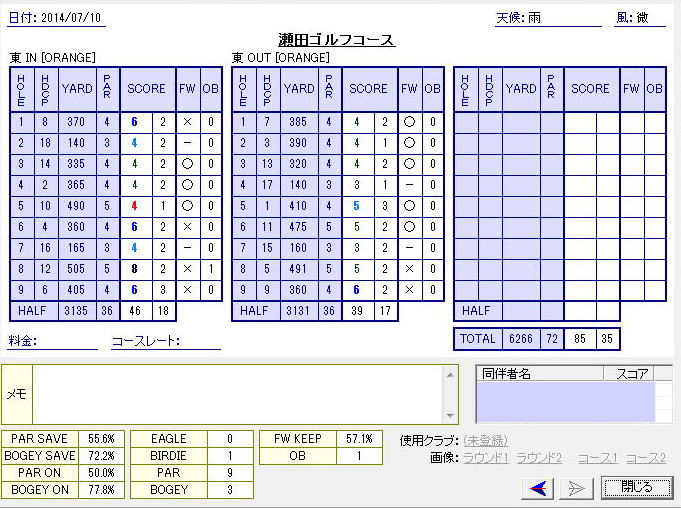
Task: Click BOGEY SAVE value 72.2%
Action: pyautogui.click(x=101, y=456)
